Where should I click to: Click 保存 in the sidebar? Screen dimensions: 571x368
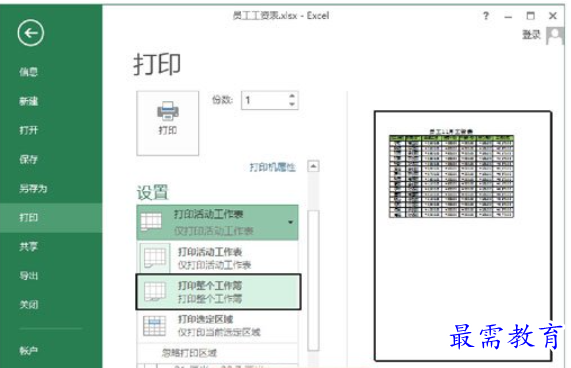coord(28,159)
